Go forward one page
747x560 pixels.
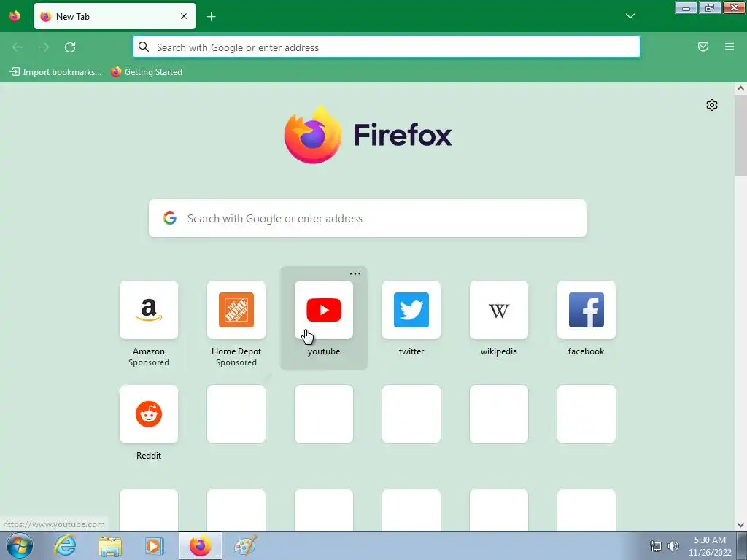point(44,47)
